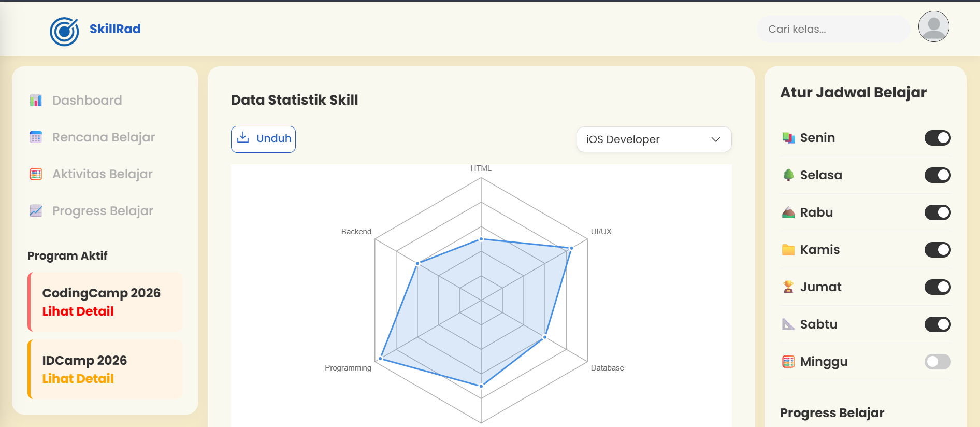Click the Cari kelas search field
This screenshot has width=980, height=427.
pyautogui.click(x=833, y=29)
